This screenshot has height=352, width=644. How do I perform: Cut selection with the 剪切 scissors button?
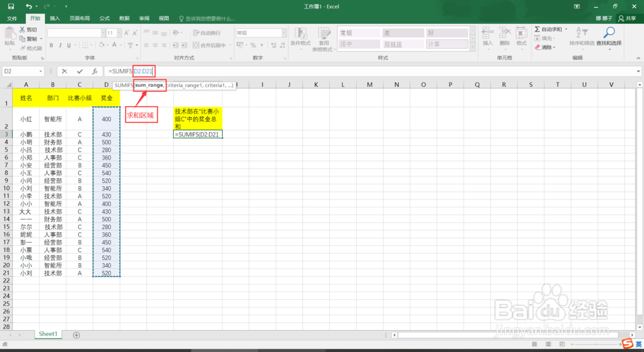[x=28, y=30]
